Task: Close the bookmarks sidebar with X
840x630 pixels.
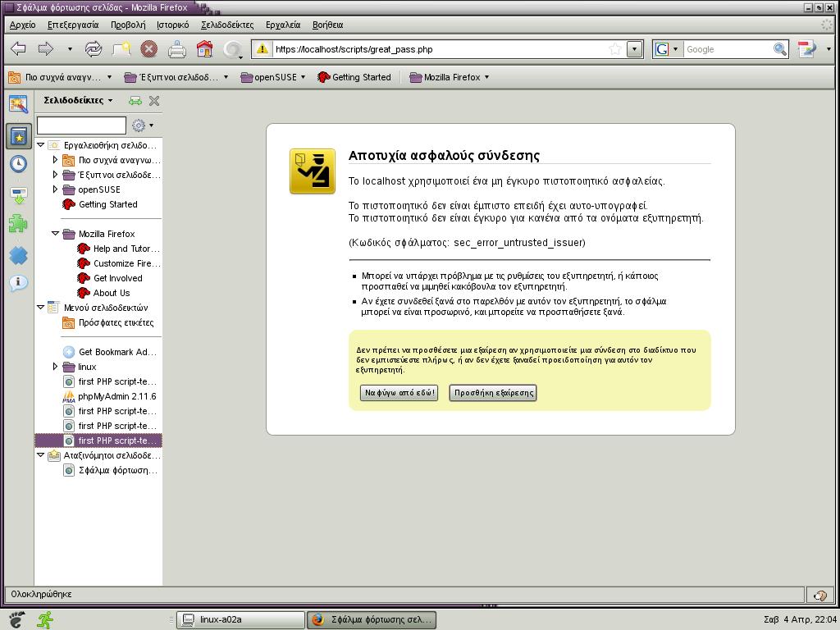Action: point(154,101)
